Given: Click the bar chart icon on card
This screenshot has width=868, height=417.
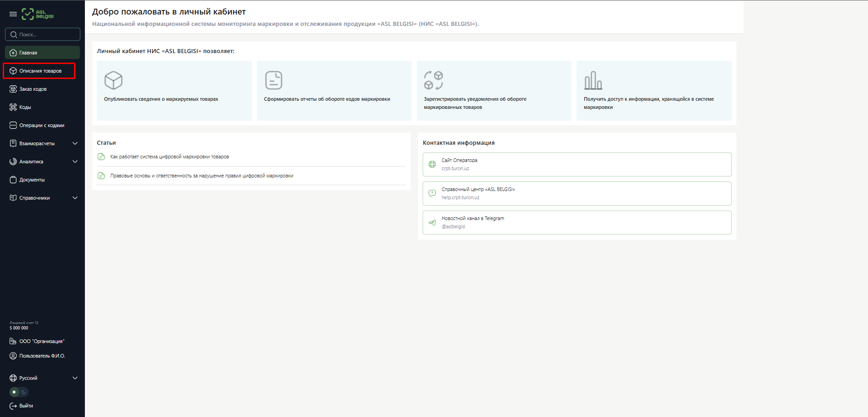Looking at the screenshot, I should (x=593, y=80).
